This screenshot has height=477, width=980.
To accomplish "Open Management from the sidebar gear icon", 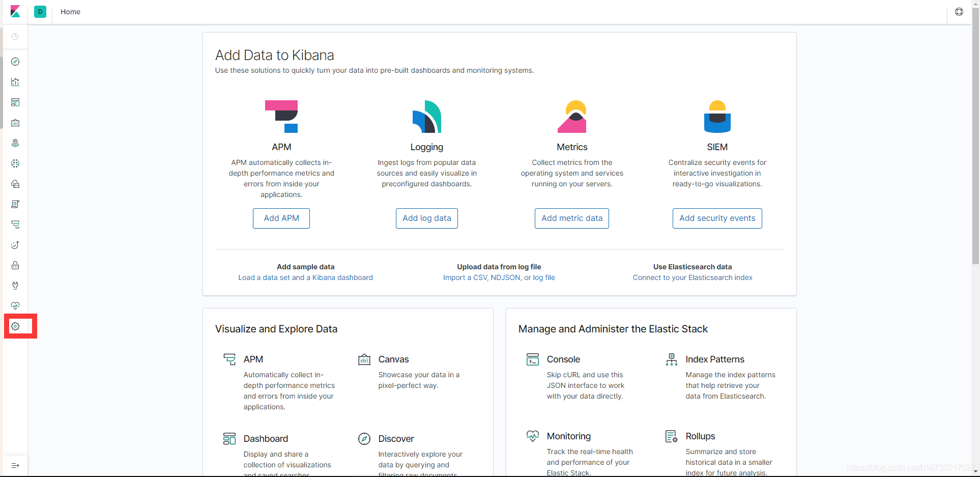I will [15, 326].
